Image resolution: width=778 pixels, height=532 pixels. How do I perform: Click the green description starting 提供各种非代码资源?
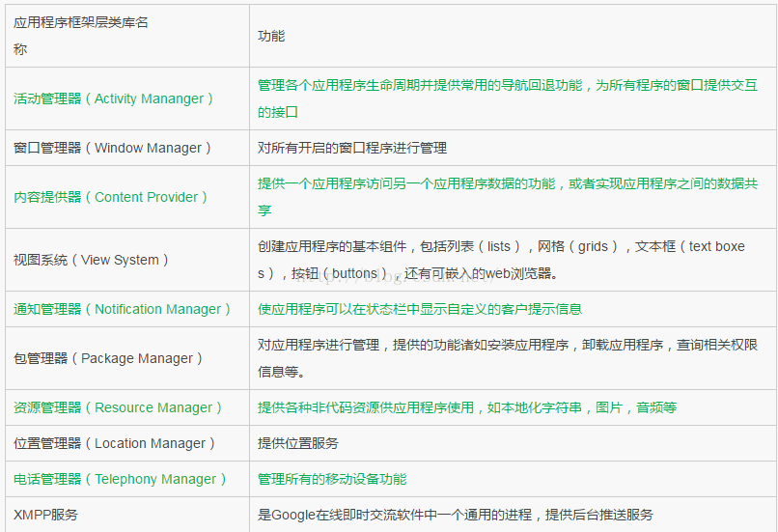[467, 407]
